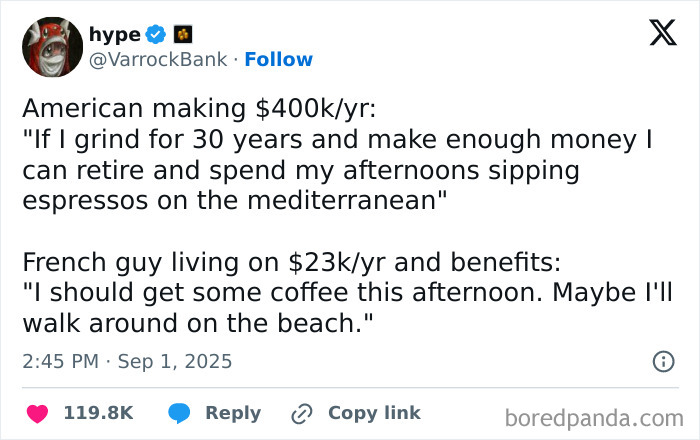The height and width of the screenshot is (440, 700).
Task: Click the blue verified checkmark badge
Action: point(155,35)
